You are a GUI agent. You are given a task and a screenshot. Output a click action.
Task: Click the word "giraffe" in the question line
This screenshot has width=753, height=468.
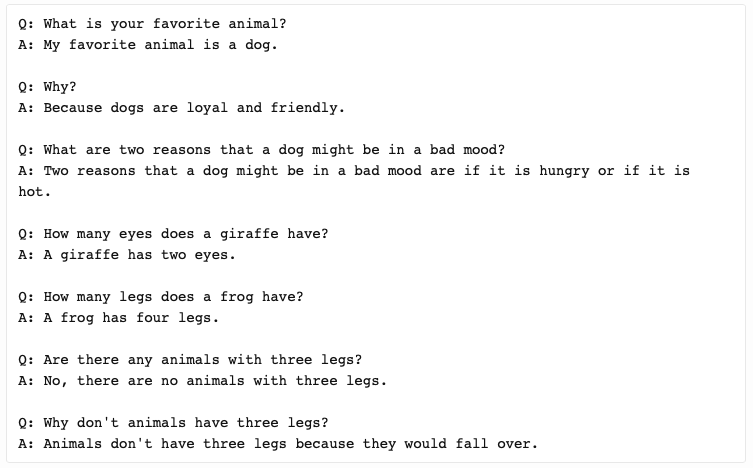(x=249, y=234)
